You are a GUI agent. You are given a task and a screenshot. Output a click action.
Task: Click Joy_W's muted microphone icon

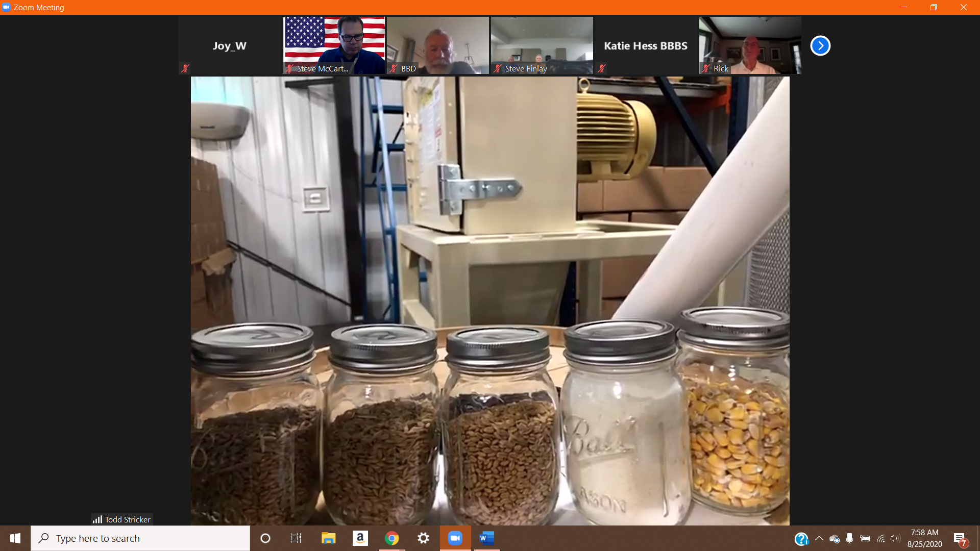pos(185,68)
